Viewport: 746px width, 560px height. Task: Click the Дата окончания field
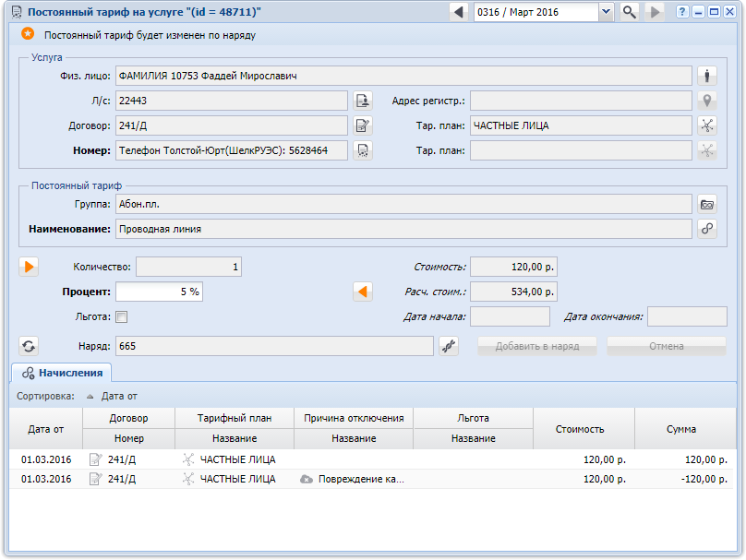687,316
